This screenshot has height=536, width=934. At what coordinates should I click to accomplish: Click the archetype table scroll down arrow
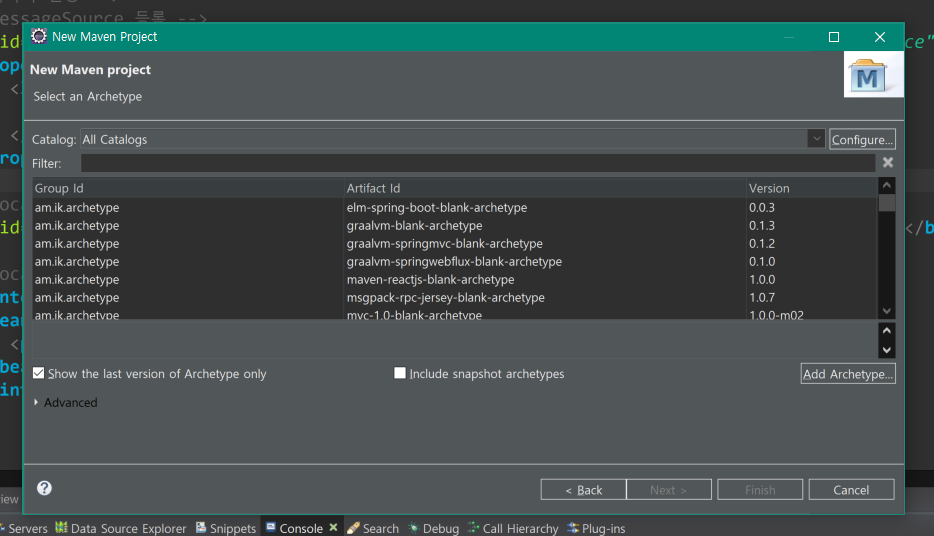(x=886, y=311)
